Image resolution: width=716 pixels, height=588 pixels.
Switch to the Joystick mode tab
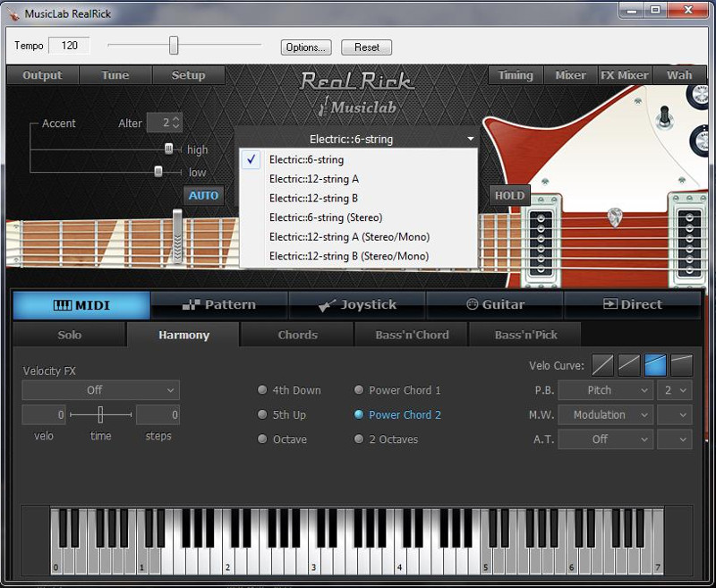tap(357, 305)
